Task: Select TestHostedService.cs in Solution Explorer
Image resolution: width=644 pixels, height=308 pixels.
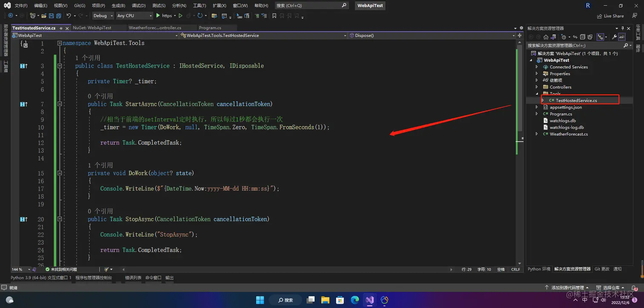Action: point(576,100)
